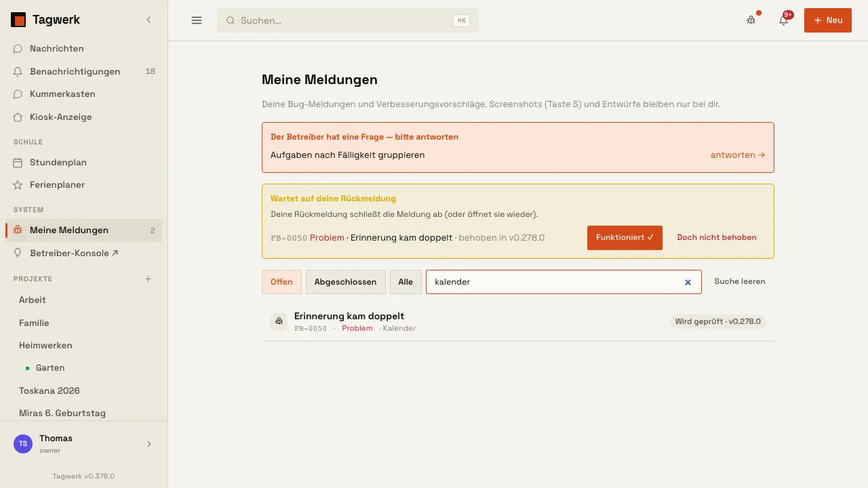
Task: Open the notification bell in header
Action: (783, 20)
